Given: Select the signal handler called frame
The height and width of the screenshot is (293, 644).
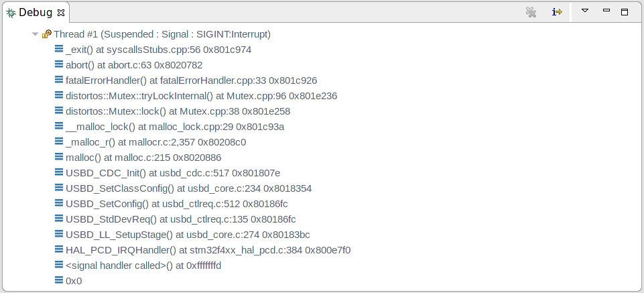Looking at the screenshot, I should tap(143, 266).
